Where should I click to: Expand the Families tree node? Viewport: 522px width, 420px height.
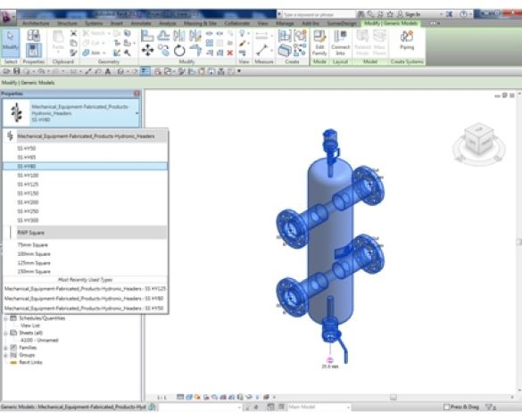coord(5,348)
